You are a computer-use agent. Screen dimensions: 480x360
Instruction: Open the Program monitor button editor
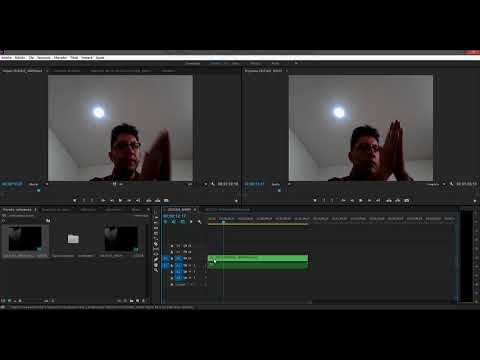coord(475,201)
